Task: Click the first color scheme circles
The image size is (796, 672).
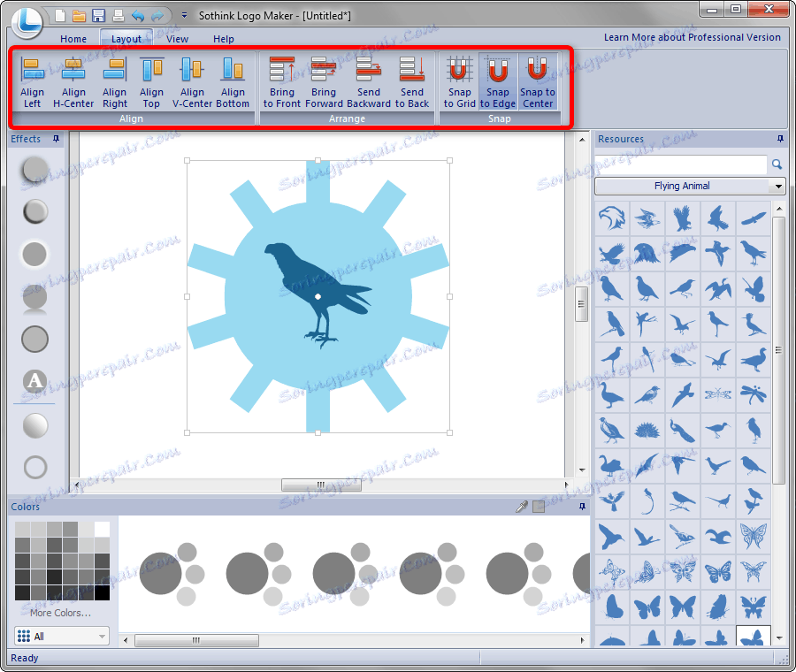Action: point(171,574)
